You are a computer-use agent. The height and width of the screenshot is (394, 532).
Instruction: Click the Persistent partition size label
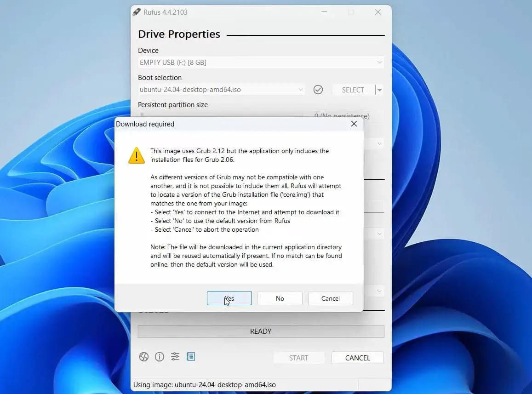tap(173, 105)
